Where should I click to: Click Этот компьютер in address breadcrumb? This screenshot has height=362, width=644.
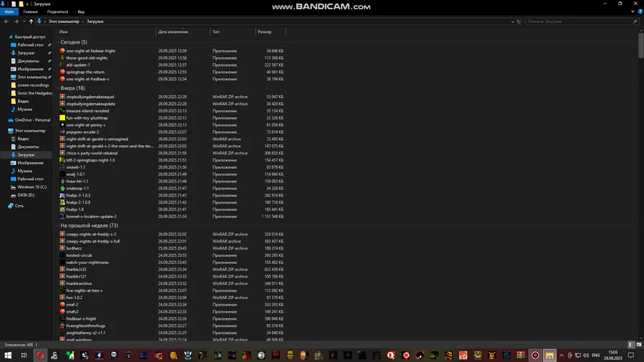(64, 21)
